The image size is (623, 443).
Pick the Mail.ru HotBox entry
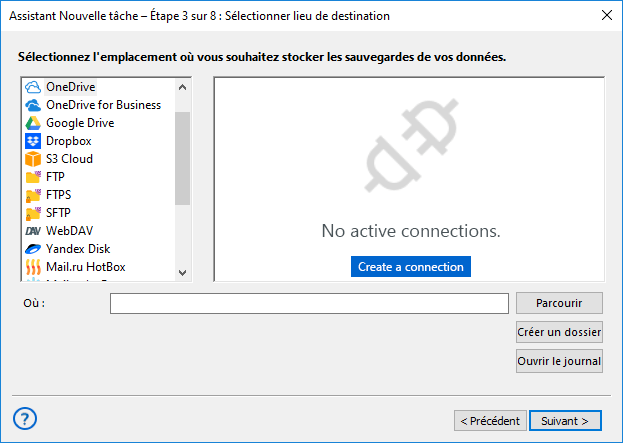coord(85,267)
